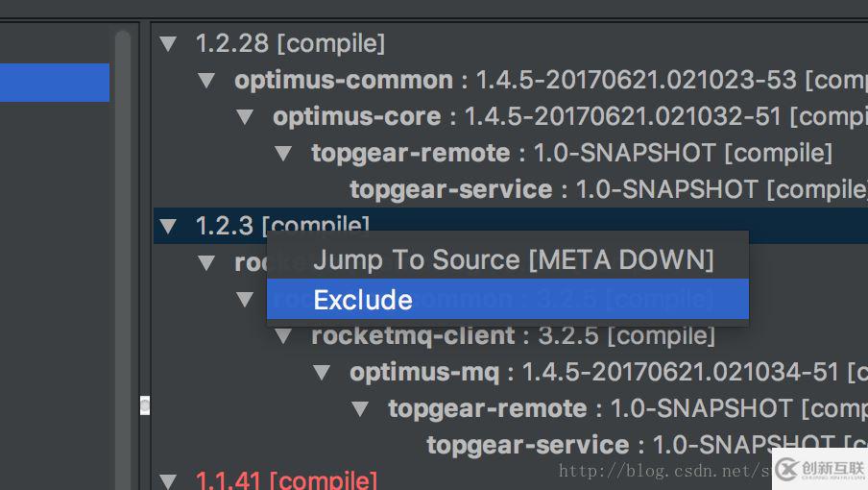Viewport: 868px width, 490px height.
Task: Collapse topgear-remote under optimus-core
Action: (283, 154)
